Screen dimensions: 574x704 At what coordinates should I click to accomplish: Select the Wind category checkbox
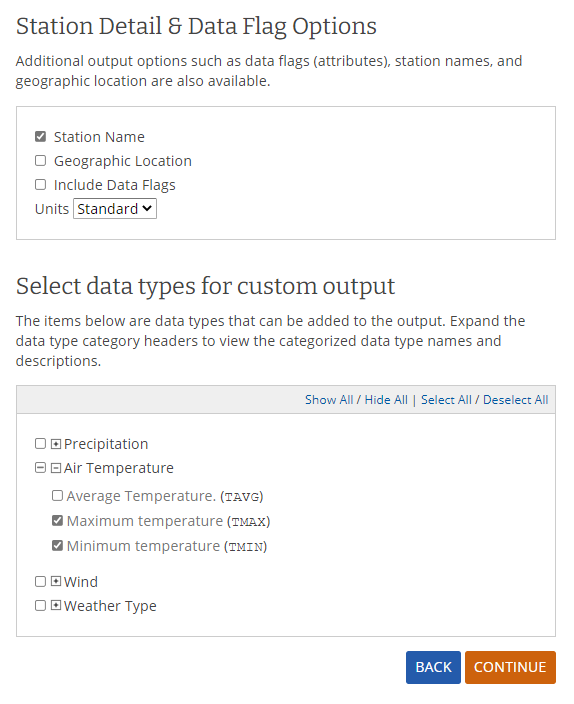(40, 581)
